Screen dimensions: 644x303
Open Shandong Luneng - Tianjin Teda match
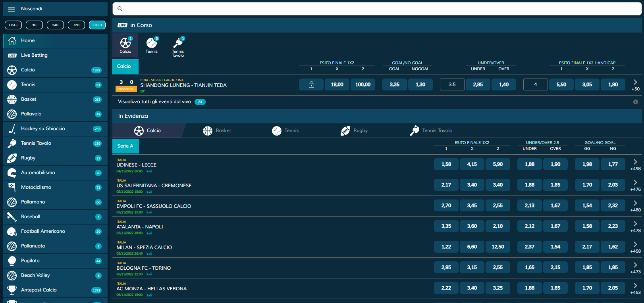click(x=183, y=85)
